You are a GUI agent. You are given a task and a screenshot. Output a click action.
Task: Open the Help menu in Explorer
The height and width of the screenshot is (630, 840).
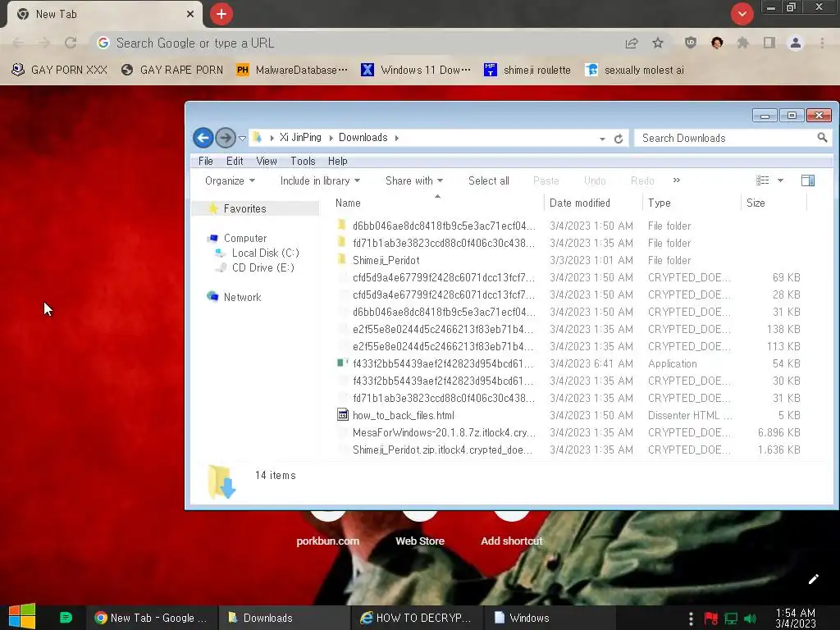[337, 161]
